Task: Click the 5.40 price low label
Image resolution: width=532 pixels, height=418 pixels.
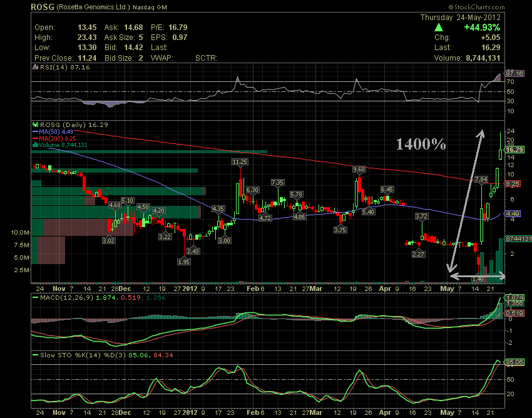Action: tap(369, 212)
